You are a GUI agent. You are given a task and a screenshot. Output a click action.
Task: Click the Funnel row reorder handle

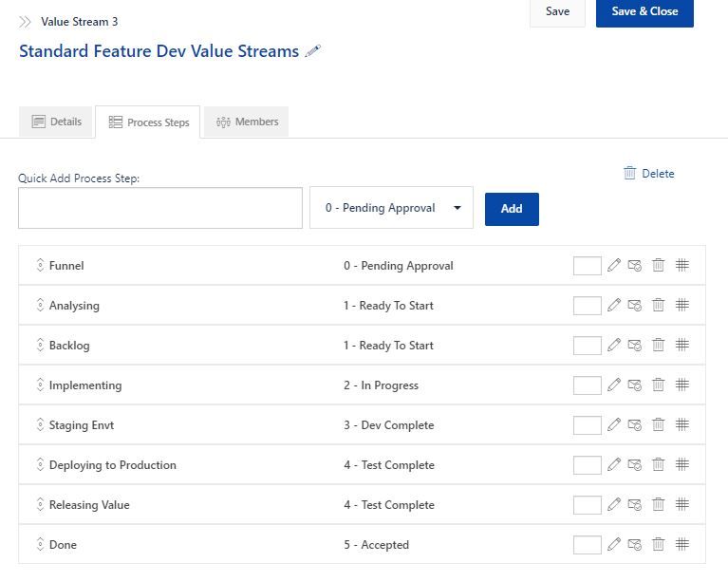(41, 265)
